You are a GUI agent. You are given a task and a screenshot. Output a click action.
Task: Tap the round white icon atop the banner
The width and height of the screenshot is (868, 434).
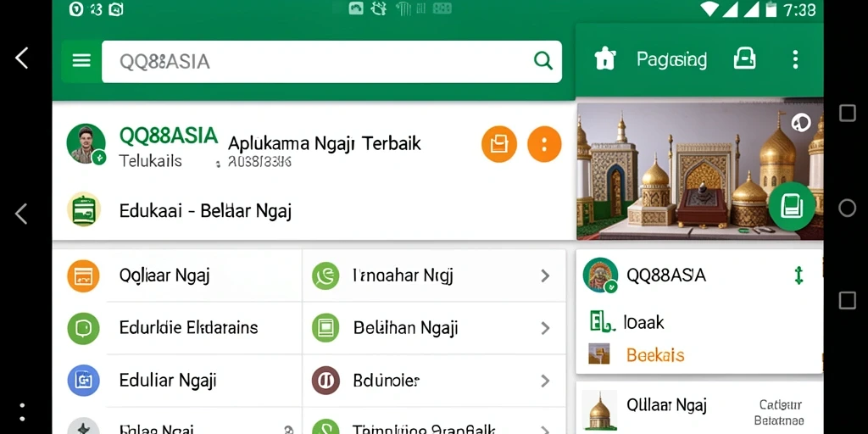tap(800, 122)
